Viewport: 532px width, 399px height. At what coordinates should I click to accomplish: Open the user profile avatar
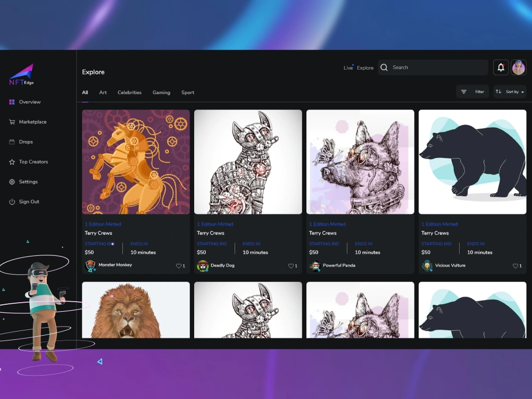[518, 67]
